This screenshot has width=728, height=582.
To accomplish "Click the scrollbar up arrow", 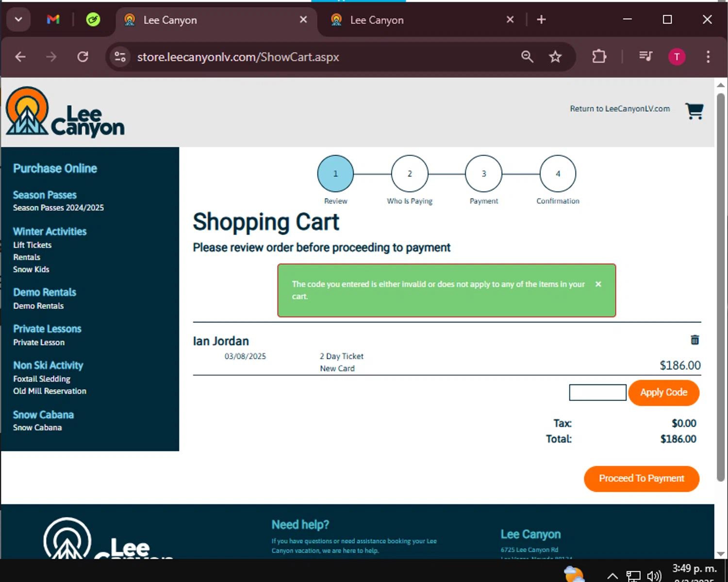I will point(721,84).
